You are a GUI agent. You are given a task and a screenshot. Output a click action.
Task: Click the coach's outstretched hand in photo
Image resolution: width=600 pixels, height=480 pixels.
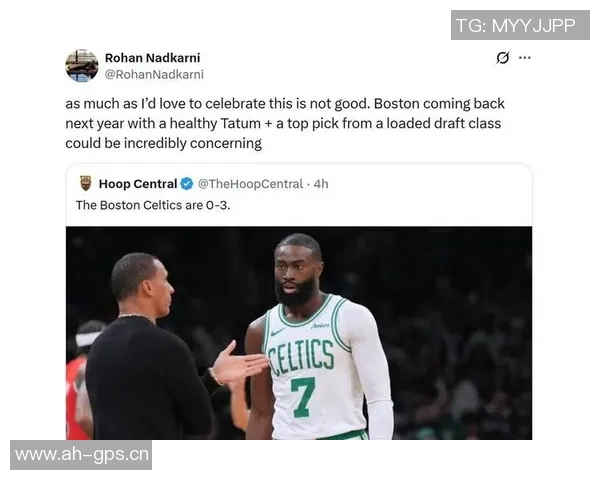tap(238, 365)
